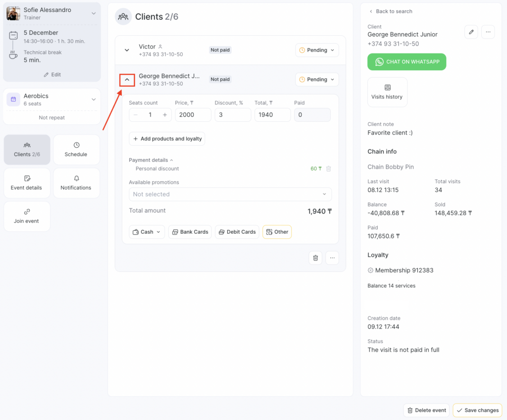Click the Chat on WhatsApp button
507x420 pixels.
[406, 62]
